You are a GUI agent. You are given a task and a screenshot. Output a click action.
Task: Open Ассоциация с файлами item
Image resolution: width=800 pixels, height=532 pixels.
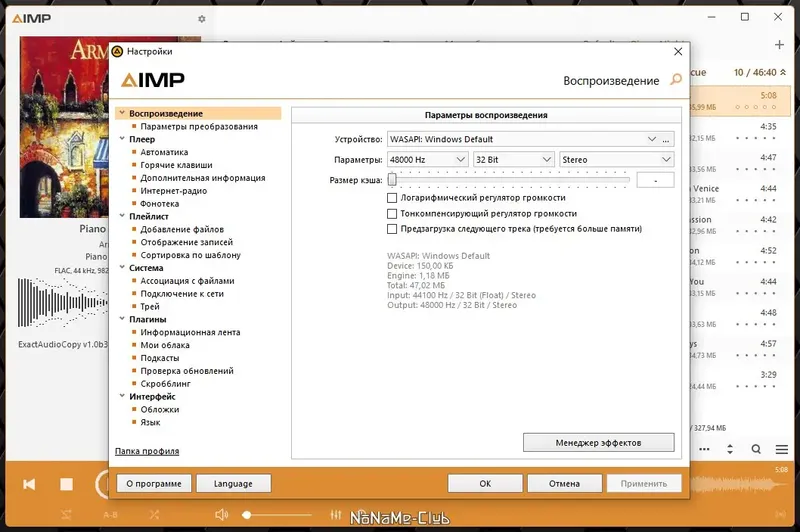coord(187,281)
